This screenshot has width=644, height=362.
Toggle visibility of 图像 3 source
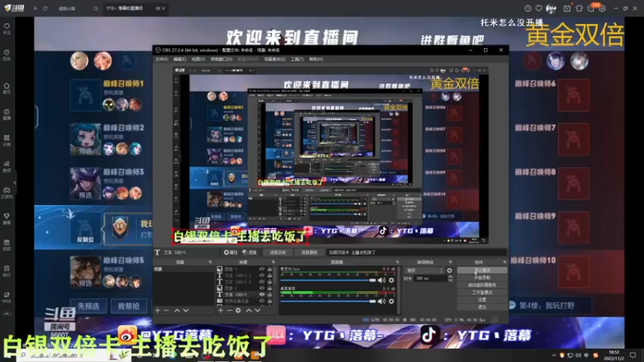[x=262, y=269]
